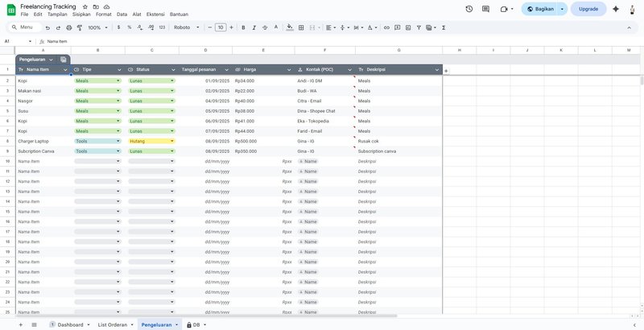The width and height of the screenshot is (644, 330).
Task: Open vertical align dropdown
Action: (x=345, y=27)
